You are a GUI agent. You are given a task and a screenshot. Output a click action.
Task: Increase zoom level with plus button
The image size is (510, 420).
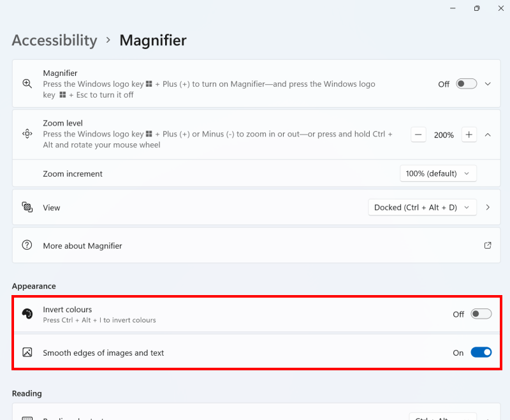pyautogui.click(x=469, y=134)
